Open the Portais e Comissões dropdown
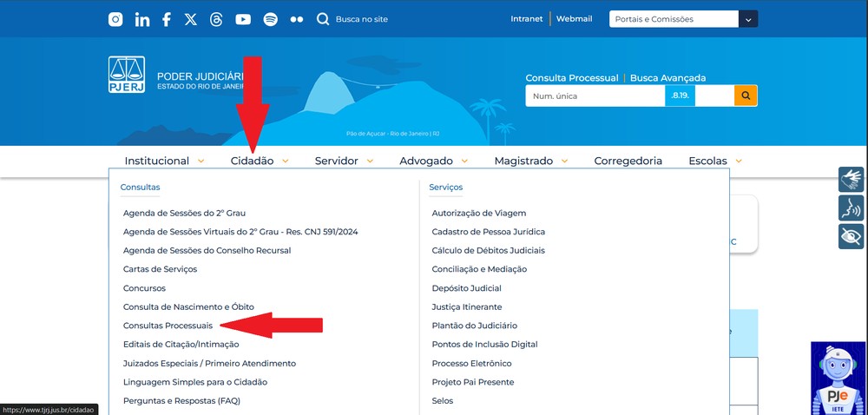The height and width of the screenshot is (415, 868). (x=684, y=19)
